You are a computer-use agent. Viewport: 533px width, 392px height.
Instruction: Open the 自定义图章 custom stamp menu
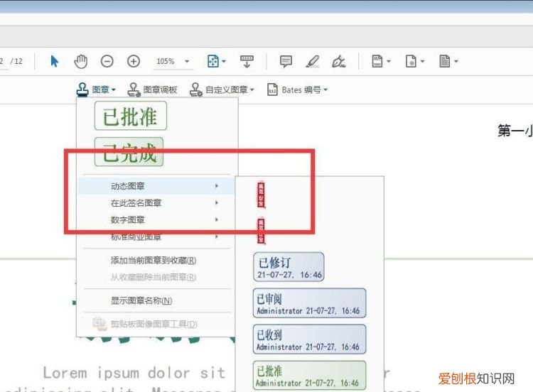pos(222,89)
